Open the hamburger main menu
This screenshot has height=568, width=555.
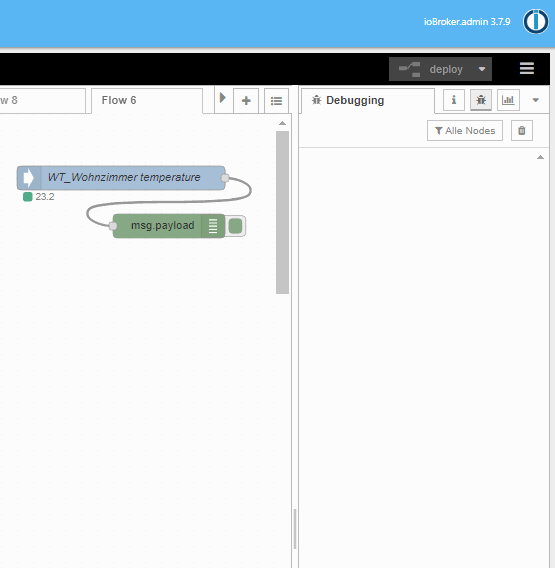click(x=526, y=68)
